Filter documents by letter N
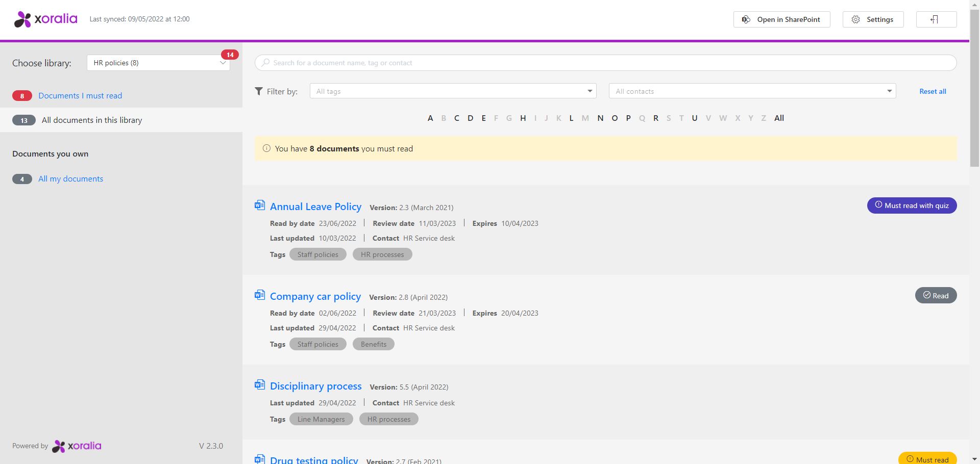Viewport: 980px width, 464px height. (x=600, y=118)
